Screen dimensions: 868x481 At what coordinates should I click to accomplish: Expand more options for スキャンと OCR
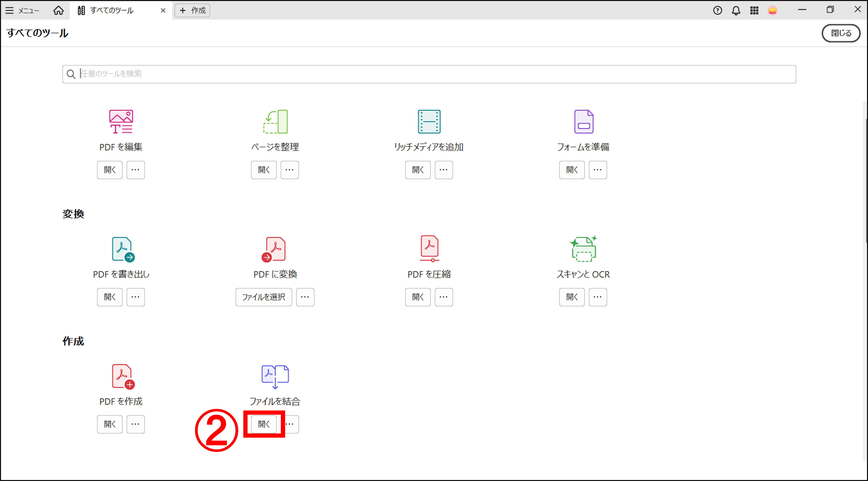point(598,297)
